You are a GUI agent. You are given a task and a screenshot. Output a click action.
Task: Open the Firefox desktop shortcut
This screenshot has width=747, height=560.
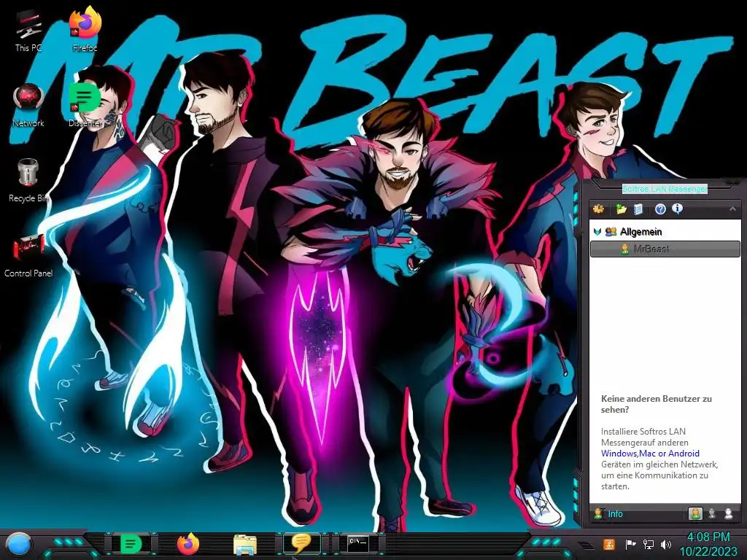click(x=85, y=29)
